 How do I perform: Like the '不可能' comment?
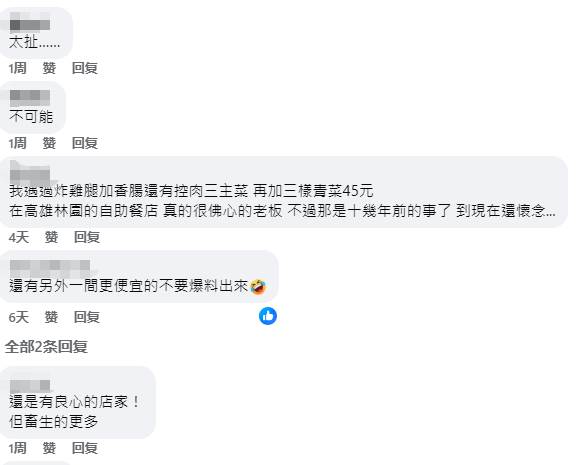point(49,143)
